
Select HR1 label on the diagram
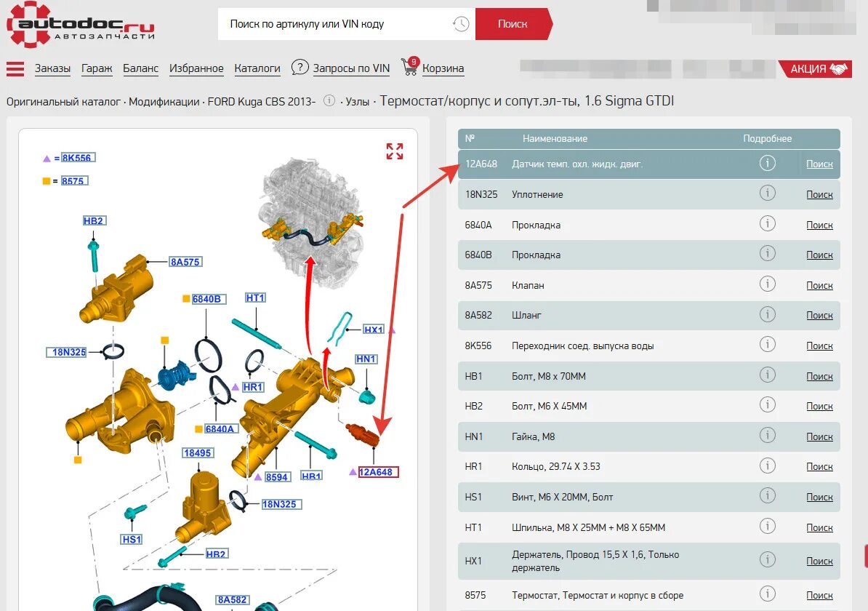(253, 387)
